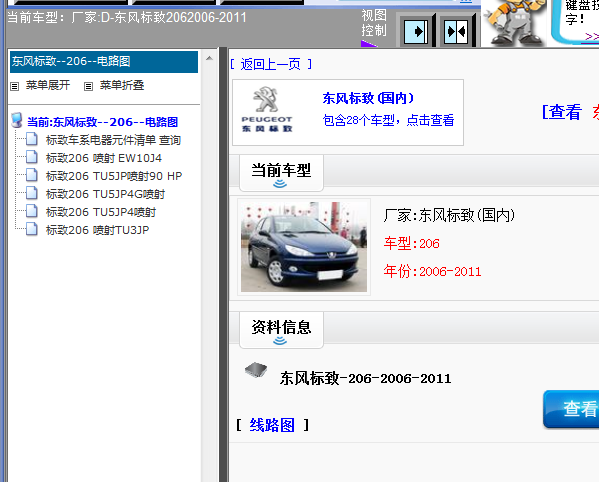Click document icon for 标致206 喷射TU3JP
Image resolution: width=599 pixels, height=482 pixels.
pos(32,229)
